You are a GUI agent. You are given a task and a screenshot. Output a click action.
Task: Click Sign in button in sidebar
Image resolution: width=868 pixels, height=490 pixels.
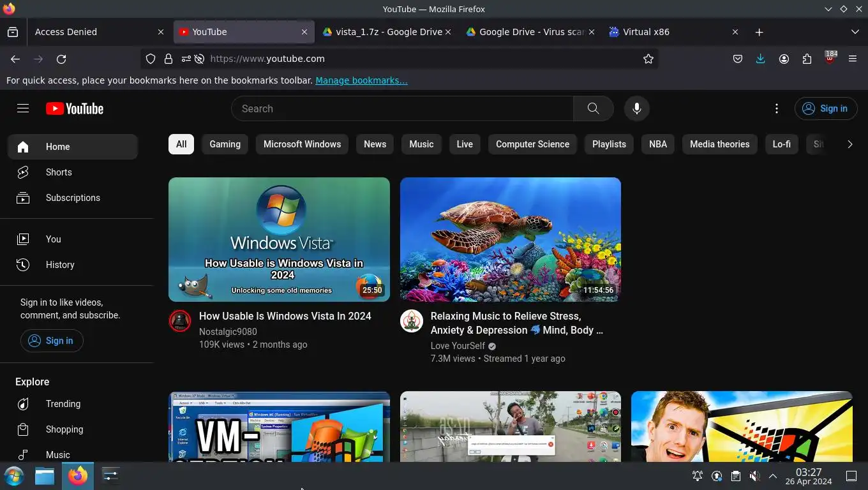tap(52, 341)
